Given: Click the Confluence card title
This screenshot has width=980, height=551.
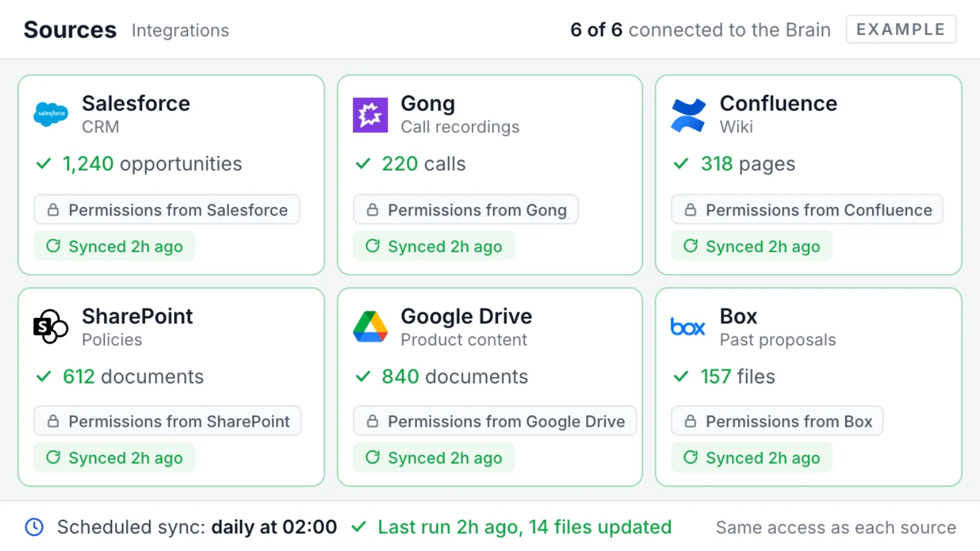Looking at the screenshot, I should coord(778,103).
